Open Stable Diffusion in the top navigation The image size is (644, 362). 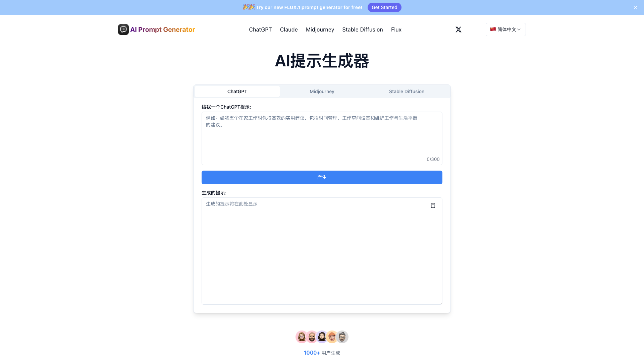tap(363, 29)
